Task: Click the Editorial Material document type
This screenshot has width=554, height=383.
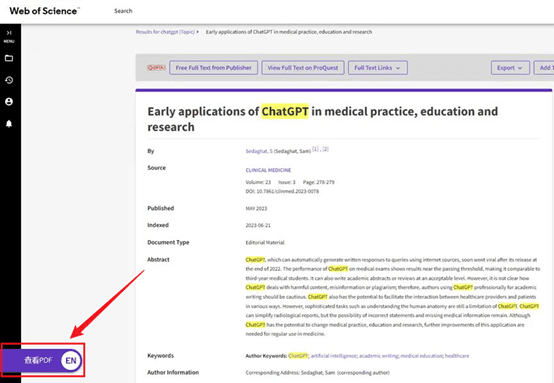Action: point(265,242)
